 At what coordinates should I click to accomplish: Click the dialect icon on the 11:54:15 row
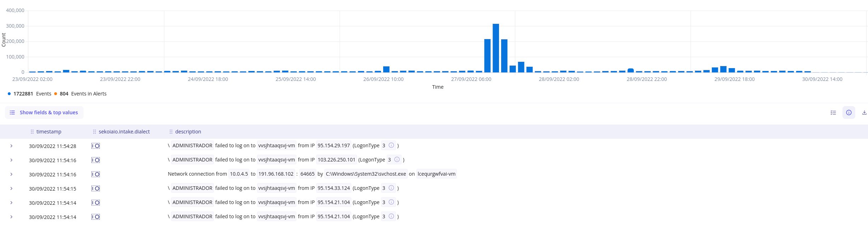(x=96, y=188)
